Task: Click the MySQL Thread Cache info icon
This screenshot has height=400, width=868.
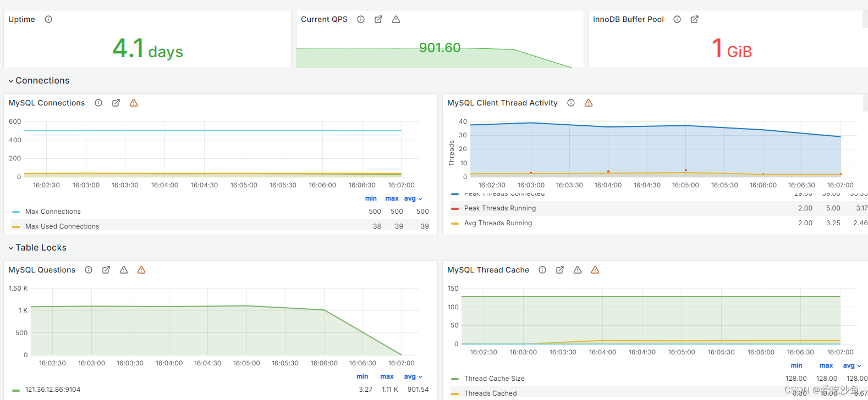Action: (542, 270)
